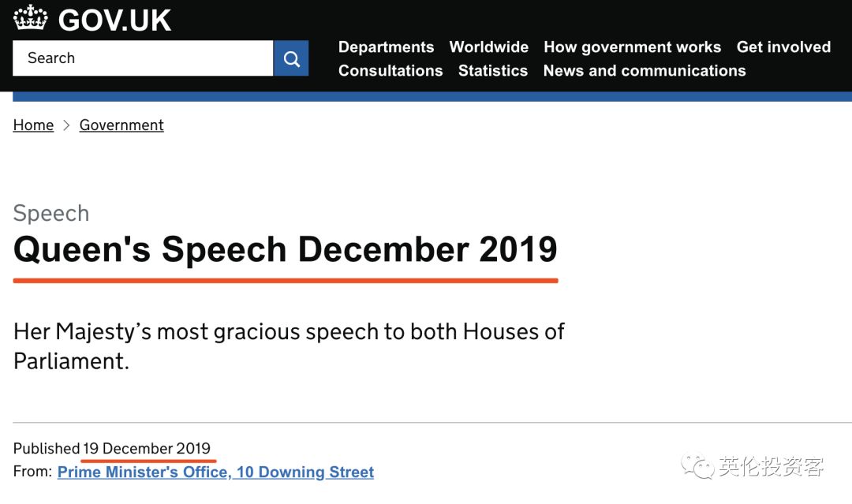Click the Government breadcrumb link
Image resolution: width=852 pixels, height=504 pixels.
point(121,125)
